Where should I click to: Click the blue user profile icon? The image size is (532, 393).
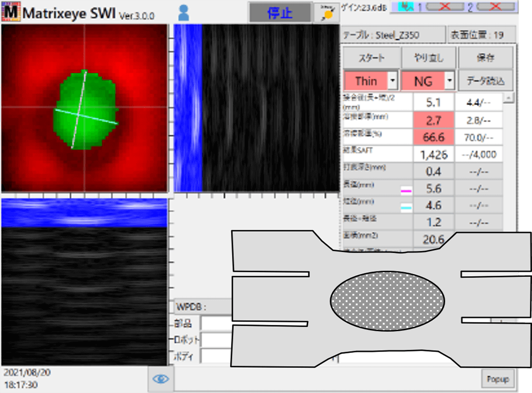click(183, 12)
